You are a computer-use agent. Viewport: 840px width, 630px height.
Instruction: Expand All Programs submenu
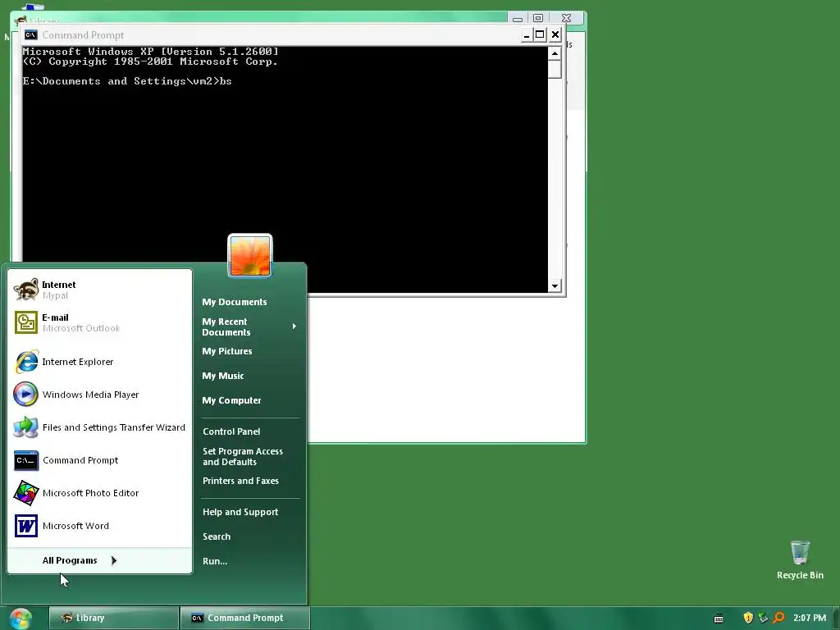[x=80, y=560]
